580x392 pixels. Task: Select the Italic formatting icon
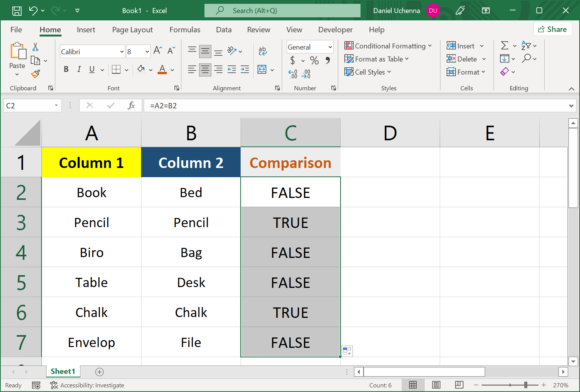pyautogui.click(x=79, y=69)
